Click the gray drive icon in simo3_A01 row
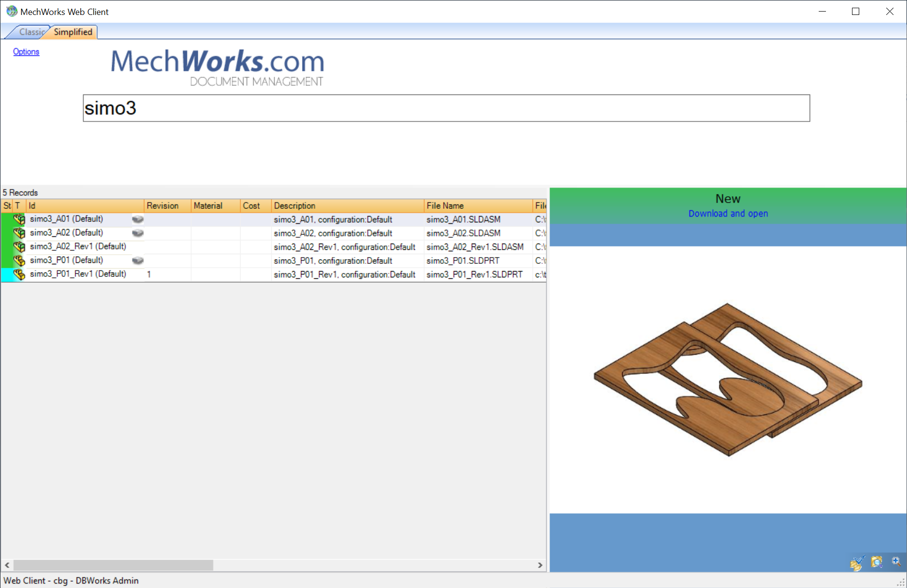Image resolution: width=907 pixels, height=588 pixels. click(x=137, y=219)
